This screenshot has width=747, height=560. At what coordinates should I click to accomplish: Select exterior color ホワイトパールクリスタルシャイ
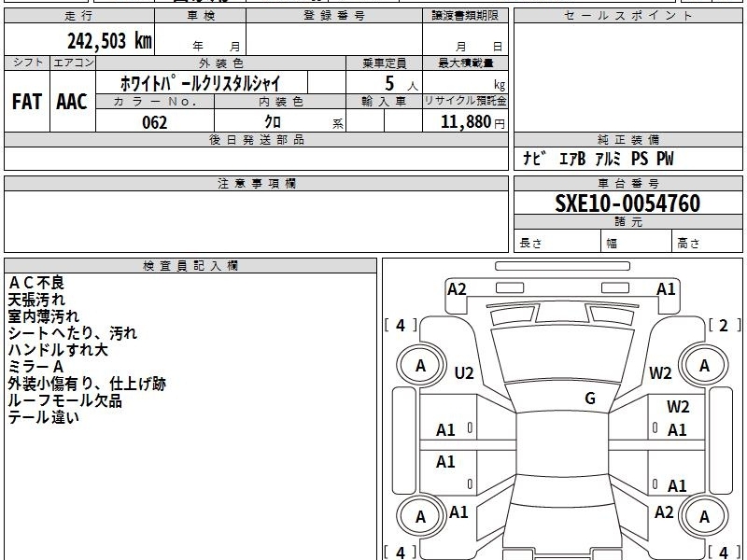coord(201,83)
